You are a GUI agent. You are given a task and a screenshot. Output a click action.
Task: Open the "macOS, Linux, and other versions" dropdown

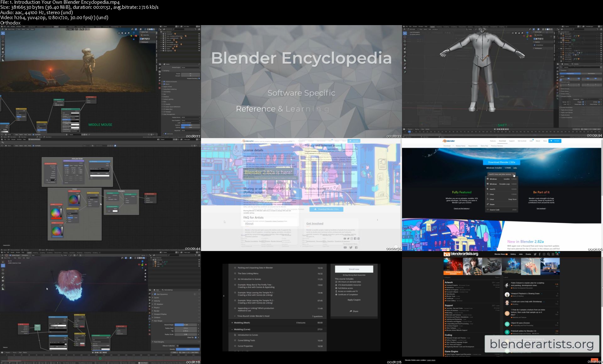[x=502, y=174]
